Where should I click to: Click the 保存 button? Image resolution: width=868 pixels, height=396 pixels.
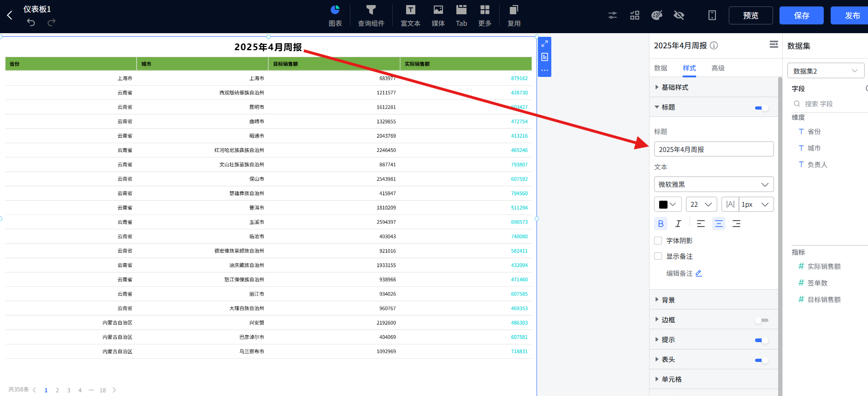(801, 16)
